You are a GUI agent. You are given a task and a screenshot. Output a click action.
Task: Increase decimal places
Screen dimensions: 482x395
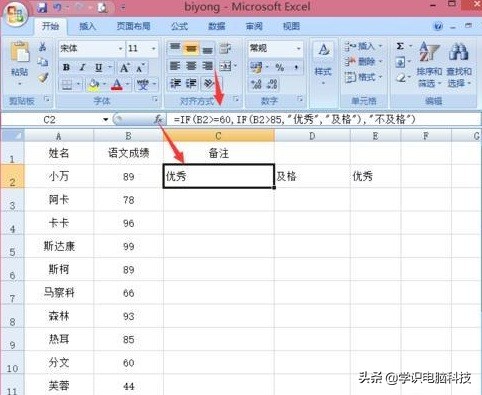[256, 84]
